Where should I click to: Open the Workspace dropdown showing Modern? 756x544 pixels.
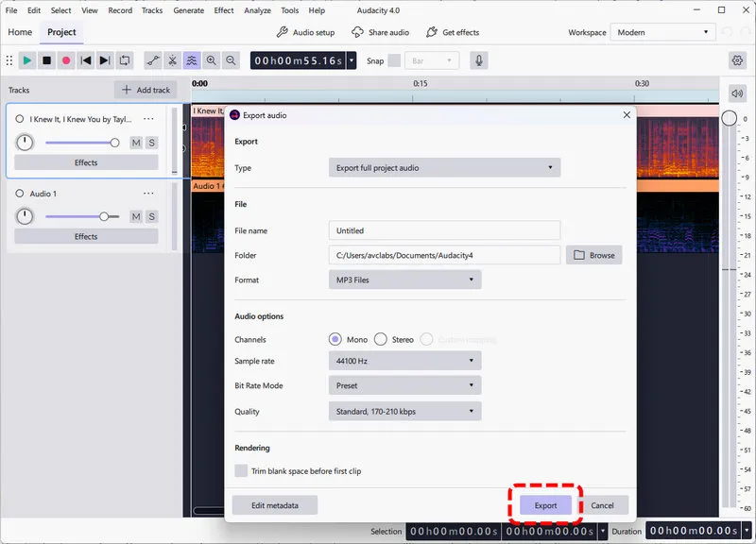tap(662, 32)
